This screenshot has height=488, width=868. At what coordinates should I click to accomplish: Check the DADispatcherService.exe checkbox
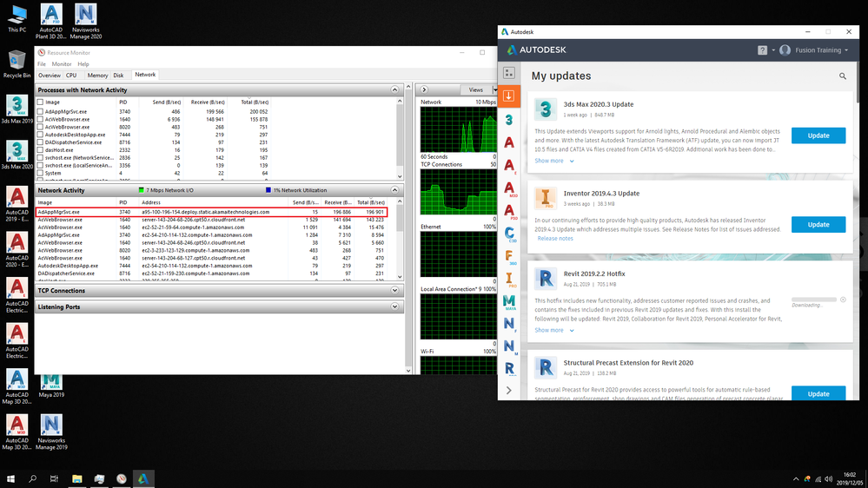point(40,142)
